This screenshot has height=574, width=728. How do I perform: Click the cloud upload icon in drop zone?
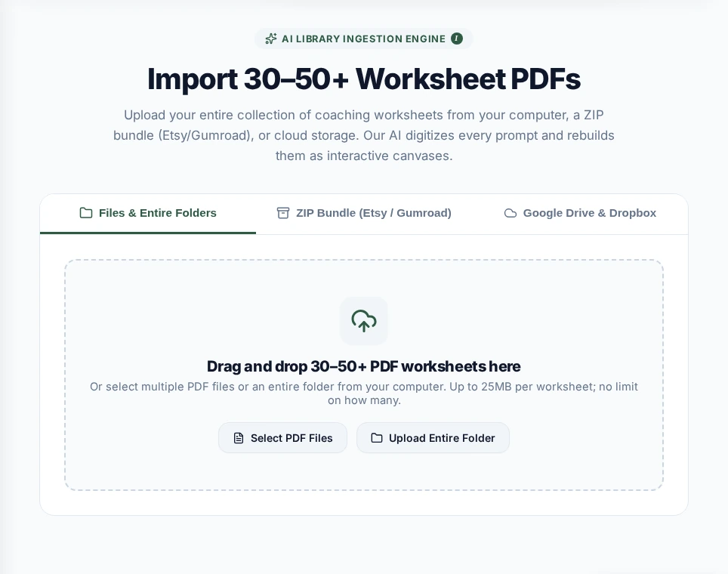point(363,321)
